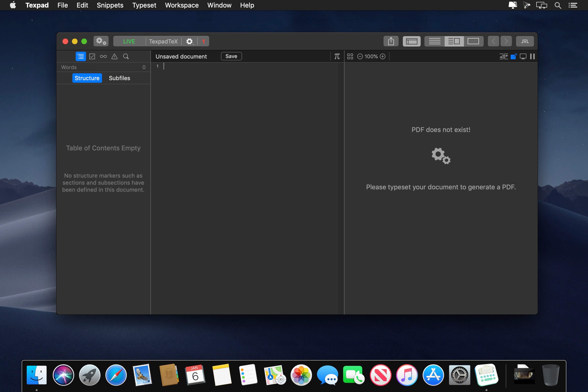Select the table of contents list icon
The image size is (588, 392).
(81, 56)
